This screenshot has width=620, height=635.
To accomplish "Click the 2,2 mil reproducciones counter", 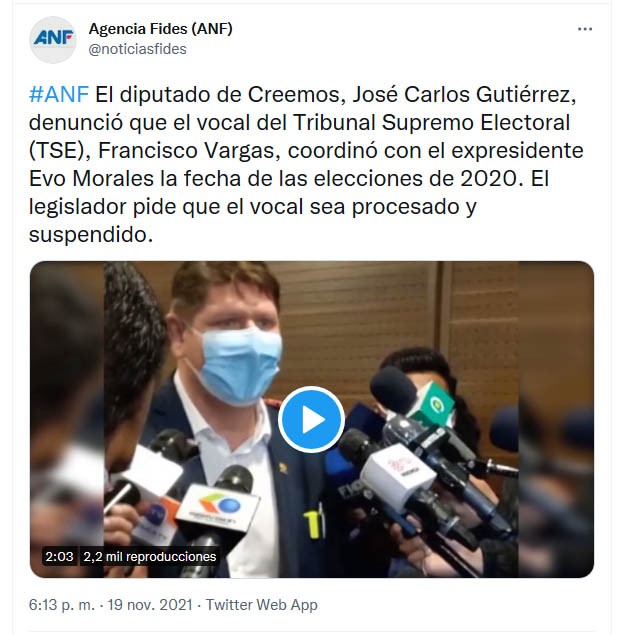I will [x=149, y=556].
